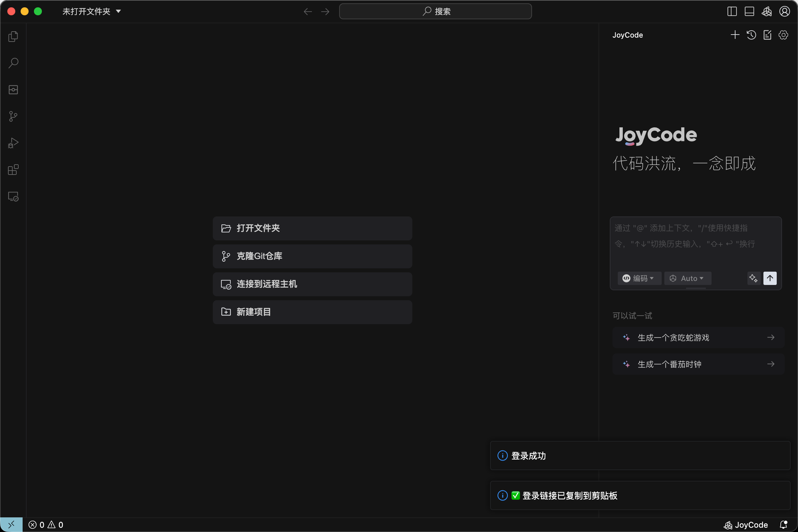Click 打开文件夹 button
Image resolution: width=798 pixels, height=532 pixels.
pyautogui.click(x=312, y=228)
